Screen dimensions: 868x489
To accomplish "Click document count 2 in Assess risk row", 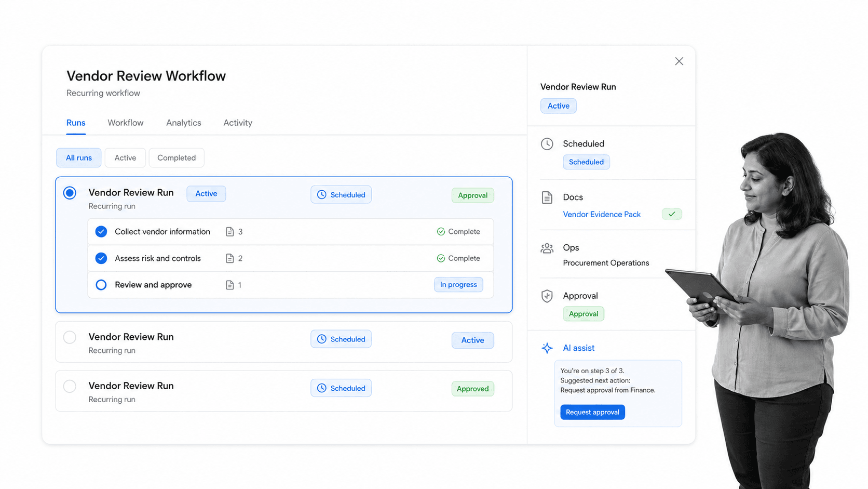I will point(240,258).
